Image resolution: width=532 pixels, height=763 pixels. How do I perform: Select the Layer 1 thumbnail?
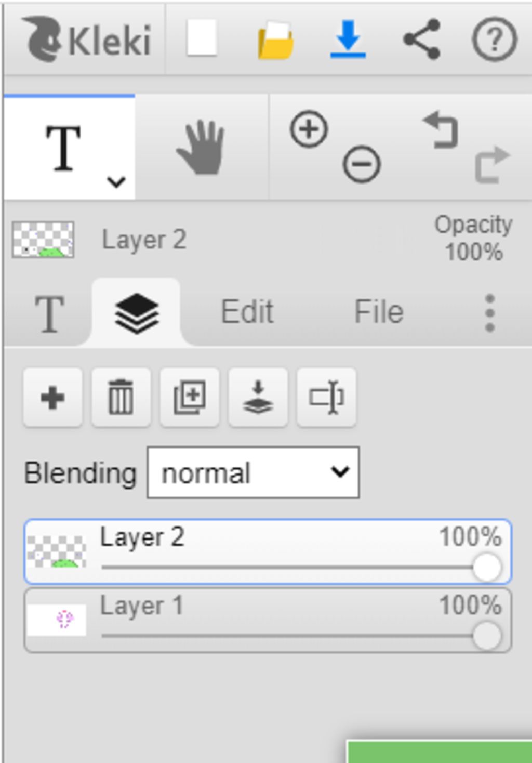pos(57,620)
